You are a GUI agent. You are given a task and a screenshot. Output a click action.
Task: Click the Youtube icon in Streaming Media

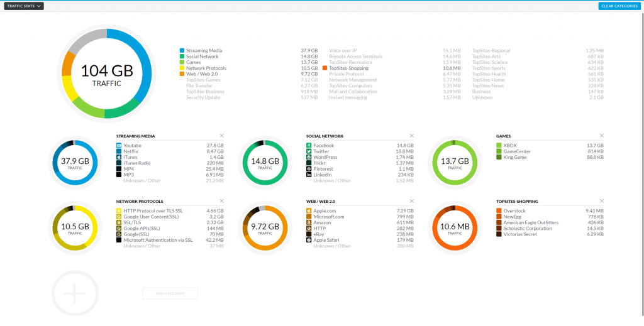click(x=119, y=146)
